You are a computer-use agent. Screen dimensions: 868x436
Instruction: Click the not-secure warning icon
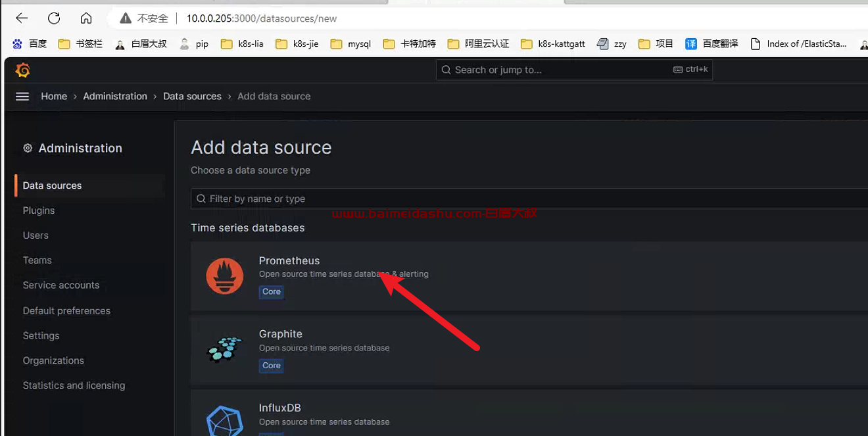[x=125, y=18]
